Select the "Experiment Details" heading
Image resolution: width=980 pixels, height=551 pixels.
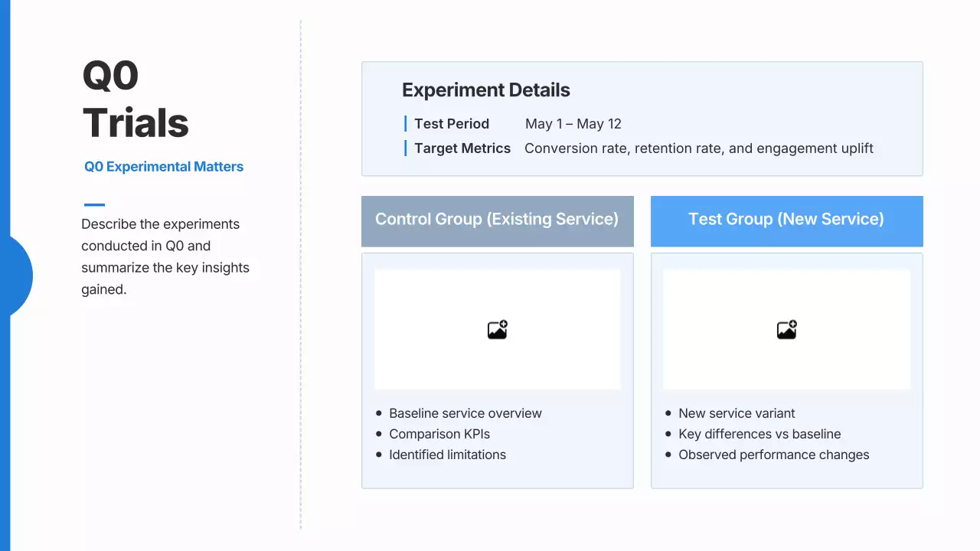[x=486, y=90]
